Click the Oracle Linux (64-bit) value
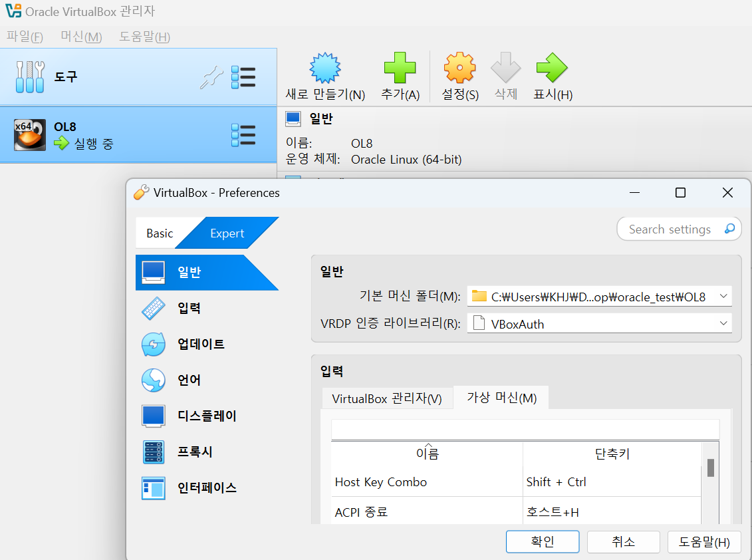 tap(406, 160)
